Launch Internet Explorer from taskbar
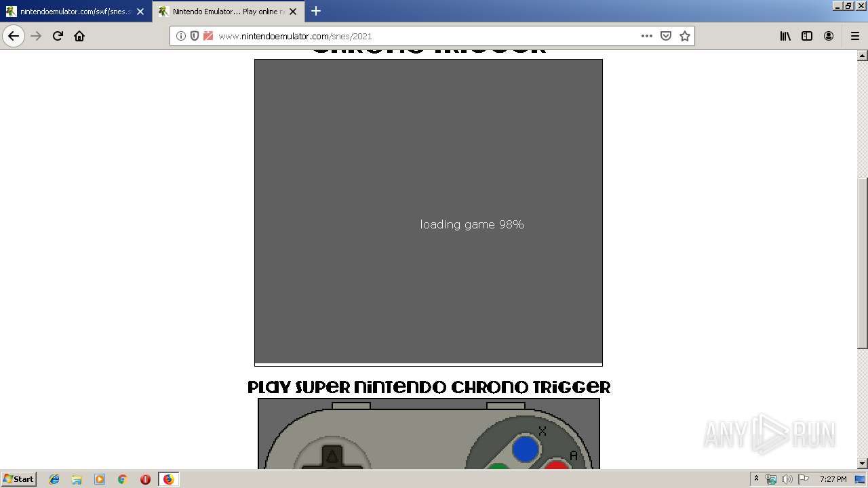 [54, 479]
